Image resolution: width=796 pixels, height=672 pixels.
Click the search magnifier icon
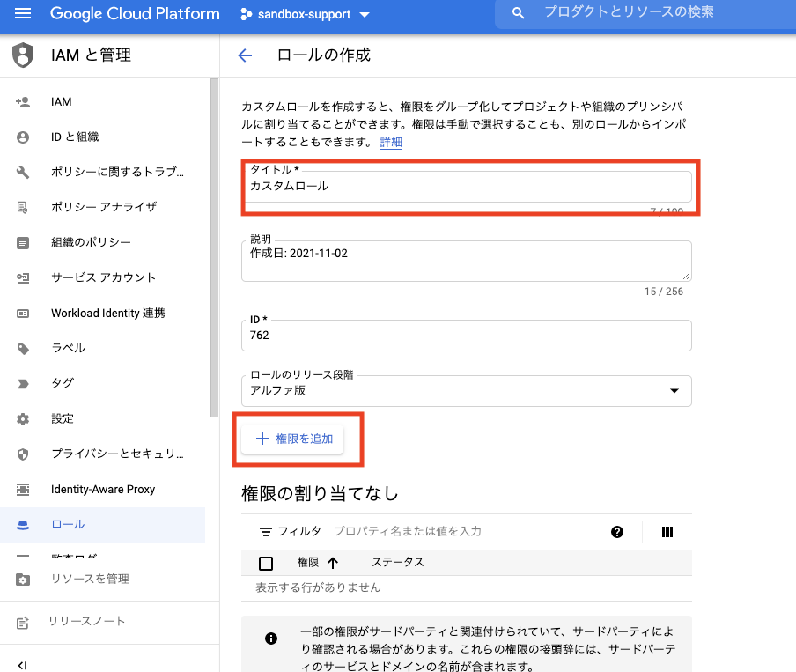click(518, 13)
